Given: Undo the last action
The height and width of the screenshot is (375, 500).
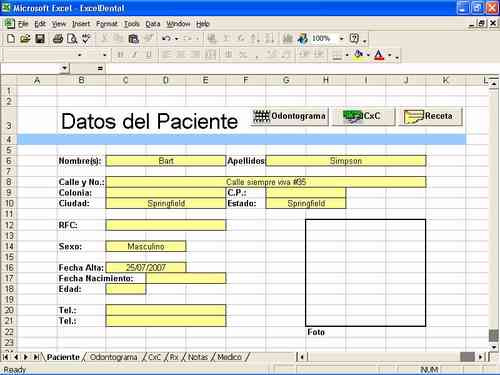Looking at the screenshot, I should tap(166, 39).
